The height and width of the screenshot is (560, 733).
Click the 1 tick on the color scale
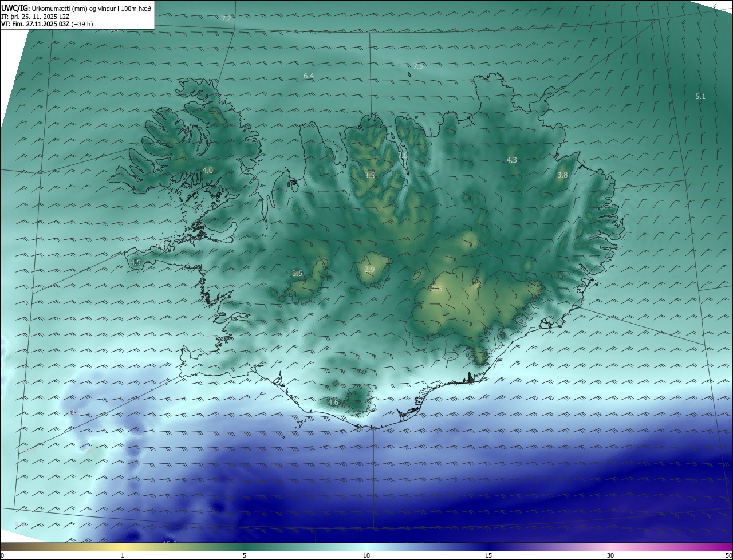(x=123, y=555)
